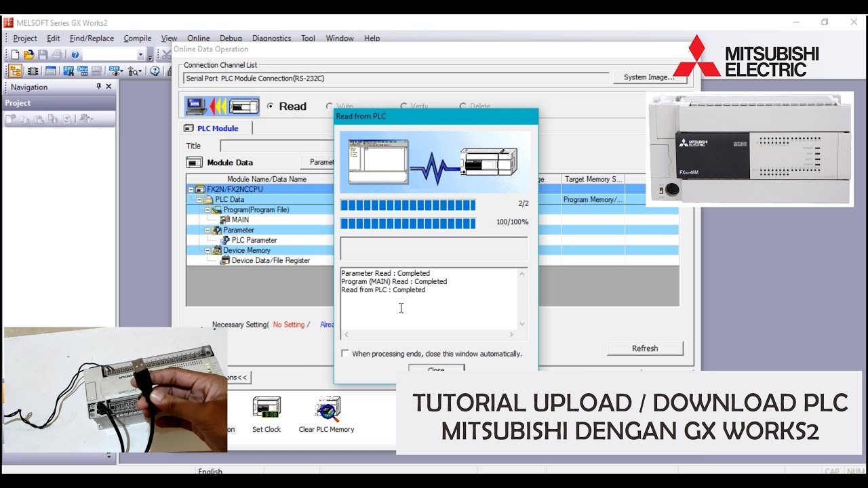Viewport: 868px width, 488px height.
Task: Click the Refresh button
Action: click(645, 348)
